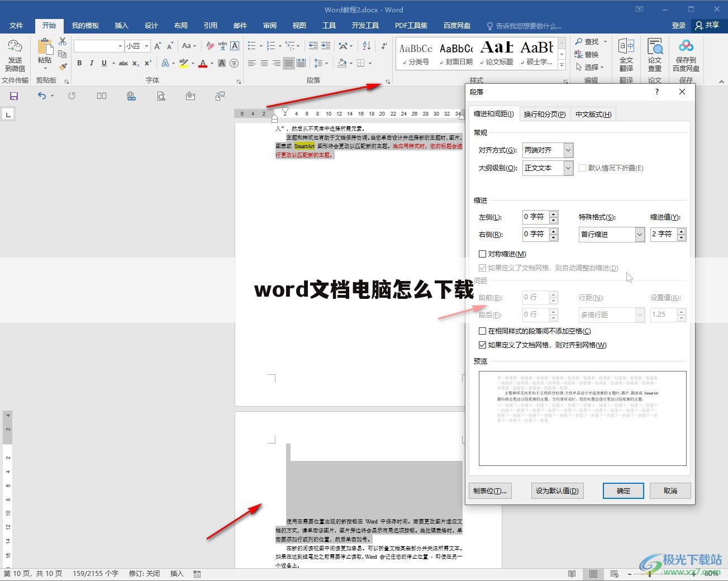Click the OK (确定) button

click(624, 490)
